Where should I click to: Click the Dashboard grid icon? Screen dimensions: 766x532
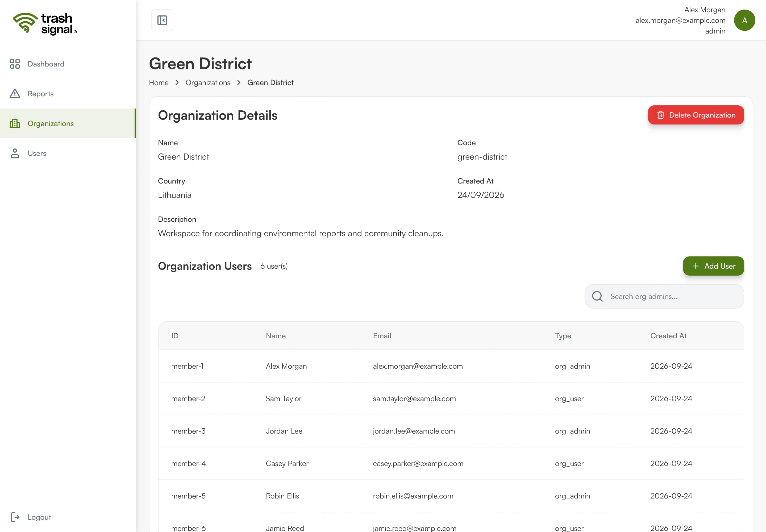pos(15,64)
